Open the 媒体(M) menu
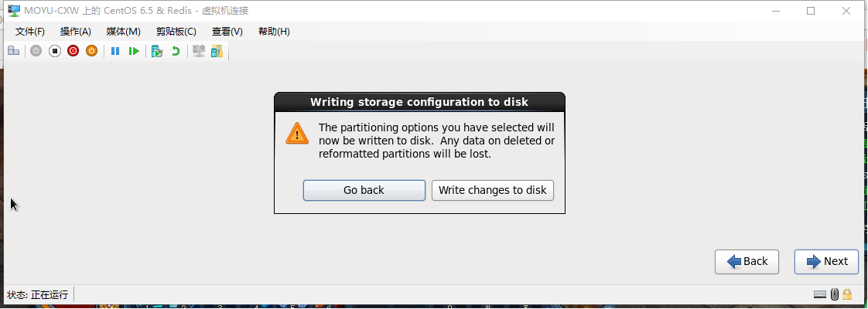 (124, 32)
